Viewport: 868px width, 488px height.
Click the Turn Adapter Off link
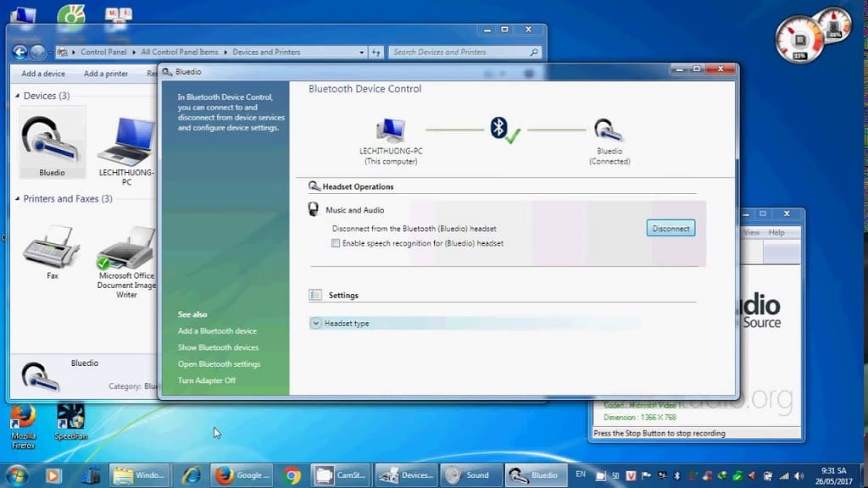pos(207,380)
